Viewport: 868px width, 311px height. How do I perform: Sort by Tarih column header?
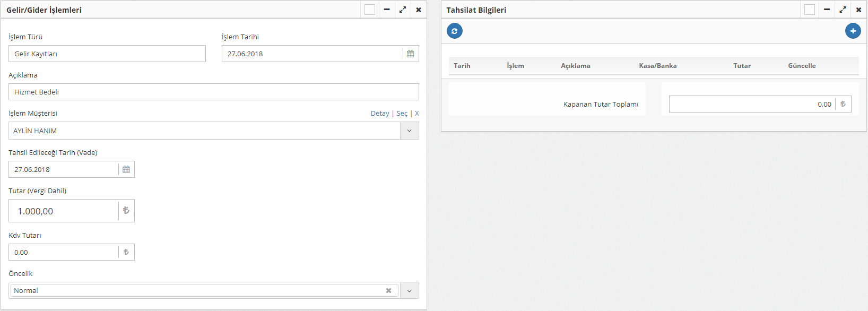coord(462,66)
